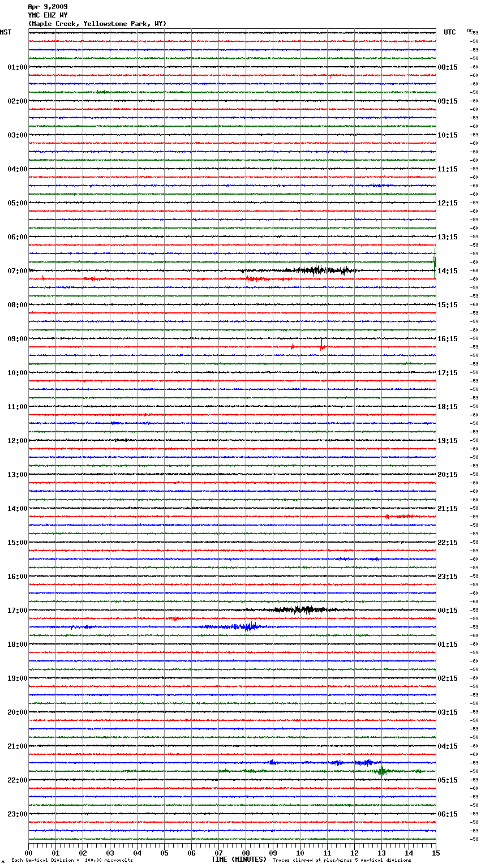The width and height of the screenshot is (481, 868).
Task: Select the 14:00 MST row label
Action: (x=18, y=509)
